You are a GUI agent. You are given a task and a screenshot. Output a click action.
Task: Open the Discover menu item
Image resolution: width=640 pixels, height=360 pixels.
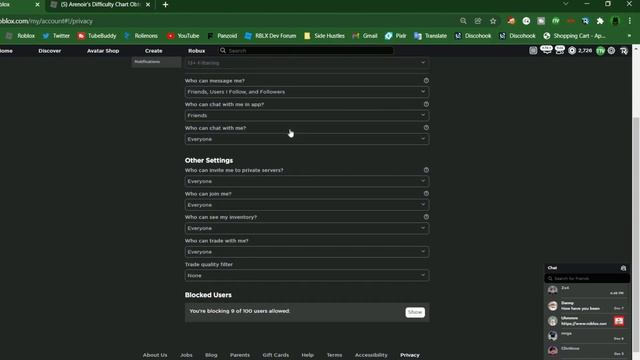(50, 51)
